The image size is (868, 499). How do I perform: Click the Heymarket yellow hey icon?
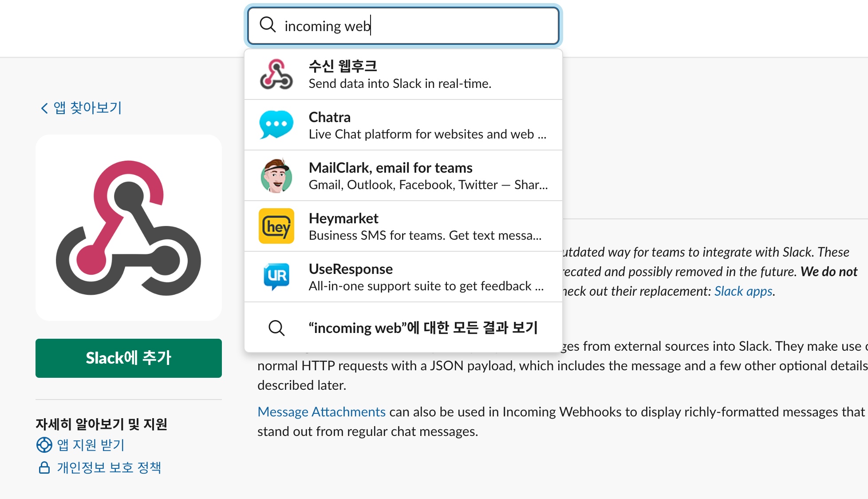click(x=276, y=226)
